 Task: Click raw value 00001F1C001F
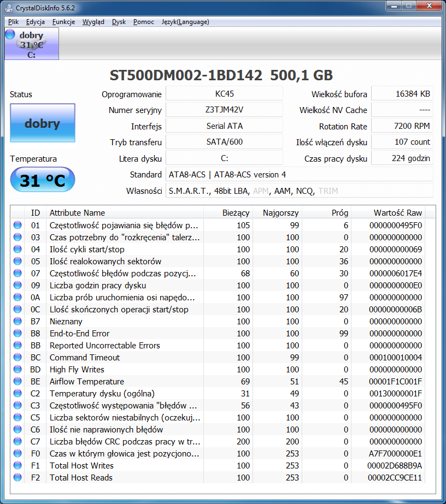[x=395, y=381]
